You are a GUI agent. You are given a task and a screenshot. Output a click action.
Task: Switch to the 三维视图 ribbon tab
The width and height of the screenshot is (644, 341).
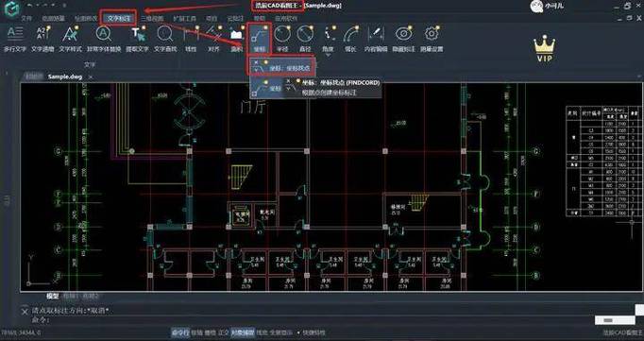tap(152, 19)
